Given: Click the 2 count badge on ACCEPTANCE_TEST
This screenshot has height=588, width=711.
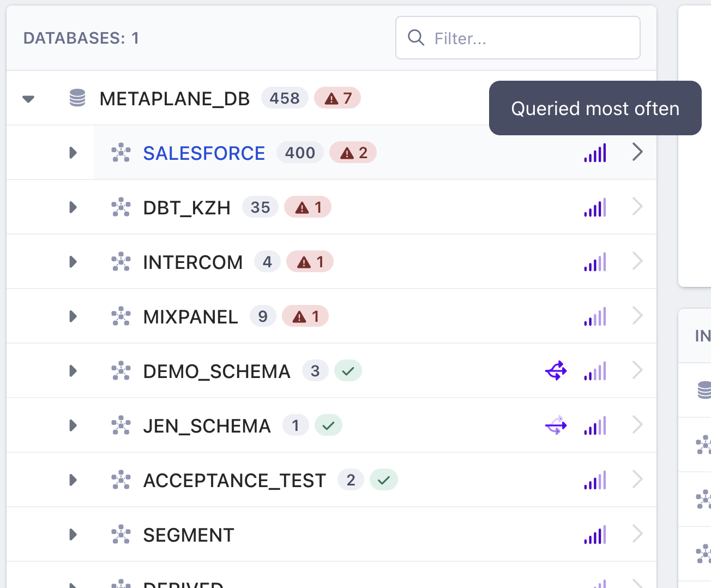Looking at the screenshot, I should [351, 480].
